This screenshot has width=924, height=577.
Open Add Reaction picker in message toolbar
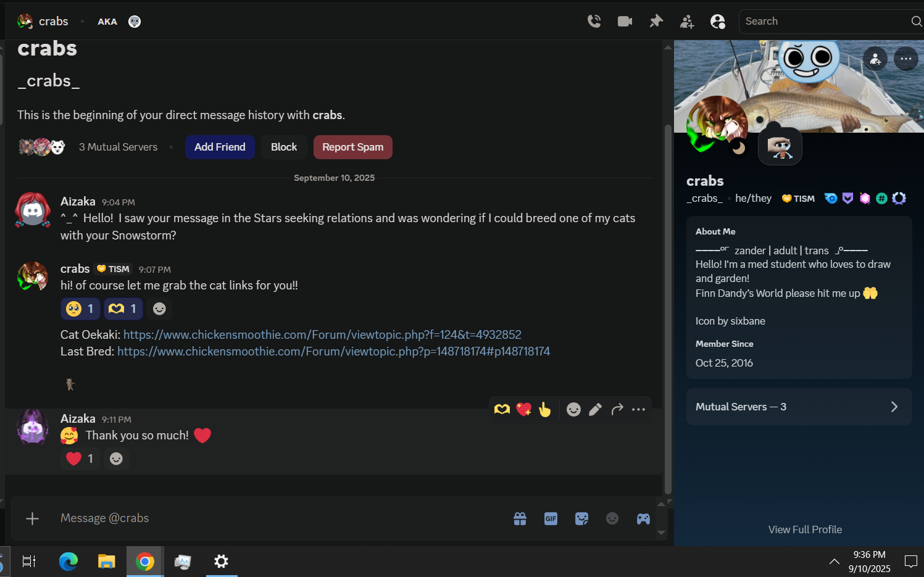[573, 409]
